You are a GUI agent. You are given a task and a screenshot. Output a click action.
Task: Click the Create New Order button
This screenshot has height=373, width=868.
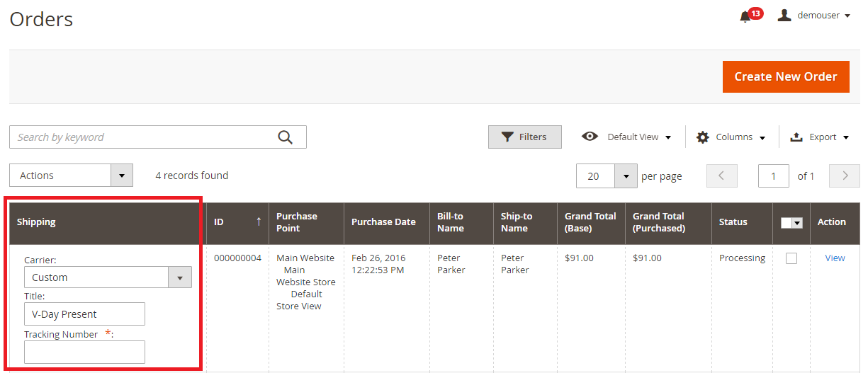(785, 76)
